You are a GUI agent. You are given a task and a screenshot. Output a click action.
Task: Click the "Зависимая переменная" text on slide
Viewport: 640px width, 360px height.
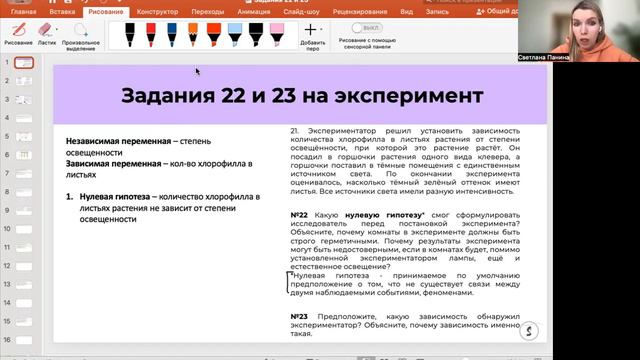[x=113, y=164]
